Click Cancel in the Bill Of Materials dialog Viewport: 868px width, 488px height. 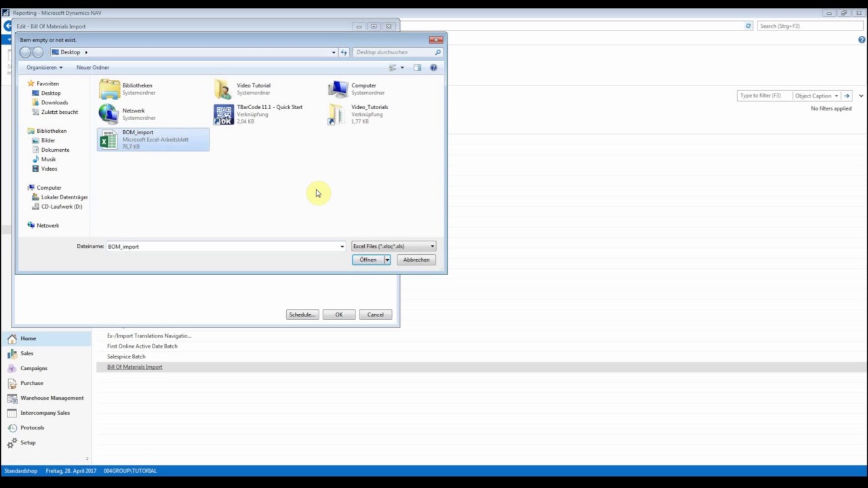[x=376, y=314]
